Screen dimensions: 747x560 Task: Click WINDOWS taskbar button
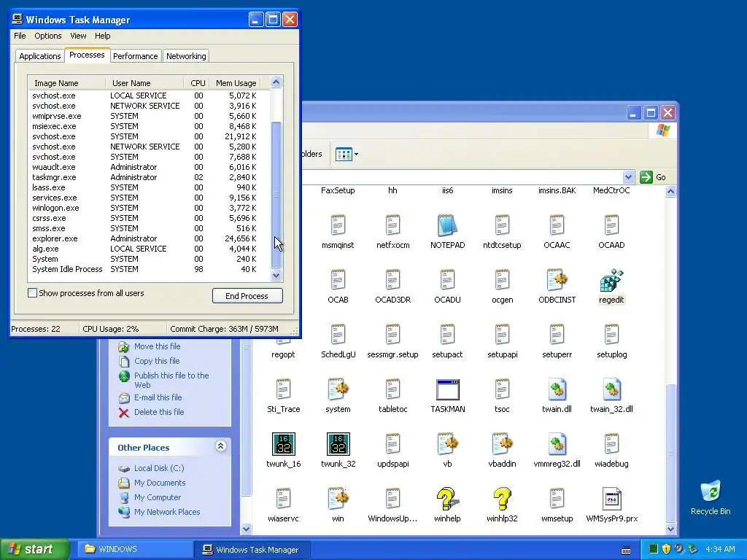click(134, 549)
